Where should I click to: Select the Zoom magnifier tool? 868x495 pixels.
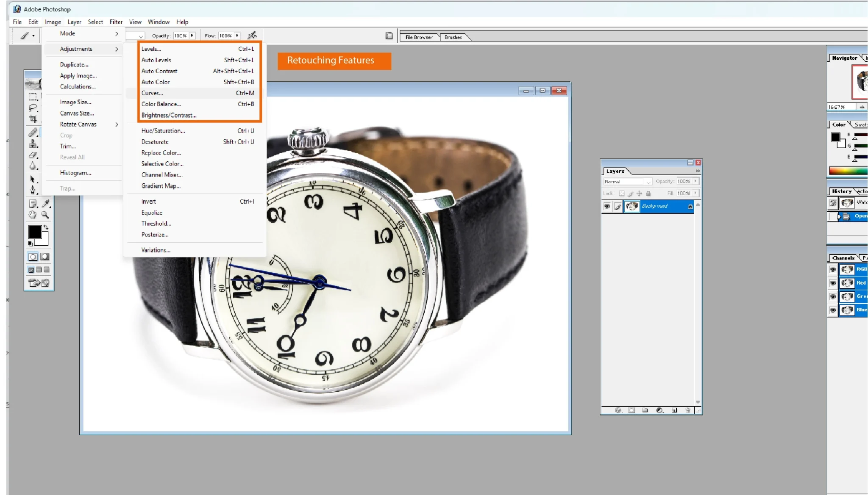click(45, 215)
